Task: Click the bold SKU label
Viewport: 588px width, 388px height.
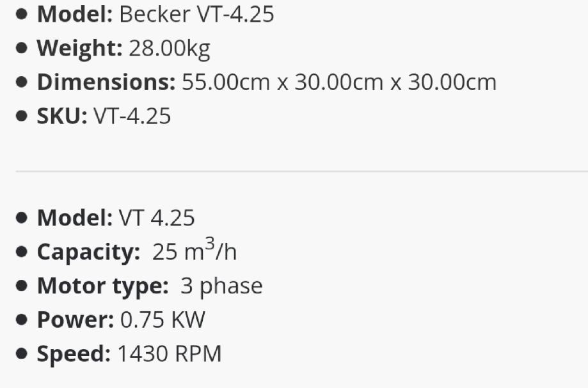Action: pos(61,116)
